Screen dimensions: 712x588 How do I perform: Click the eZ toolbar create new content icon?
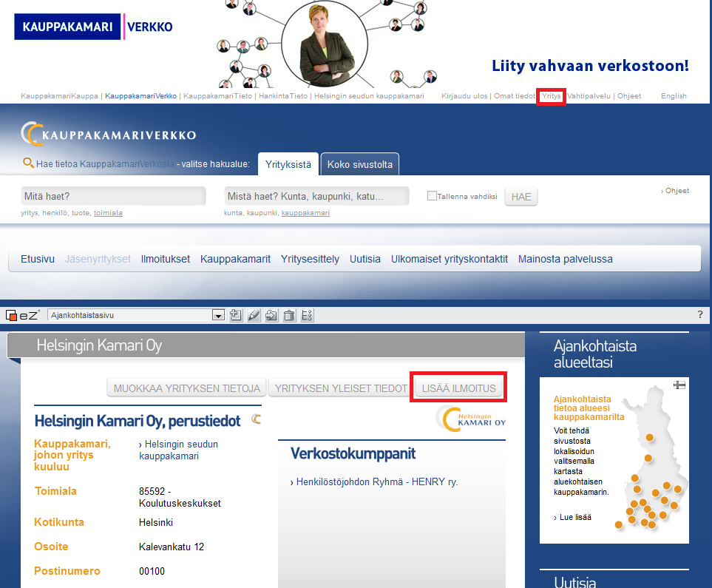point(236,315)
